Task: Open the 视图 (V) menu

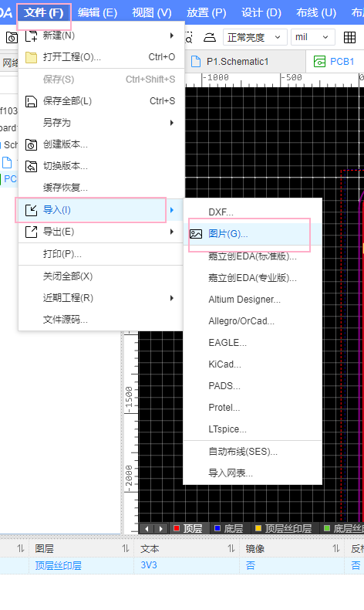Action: coord(151,13)
